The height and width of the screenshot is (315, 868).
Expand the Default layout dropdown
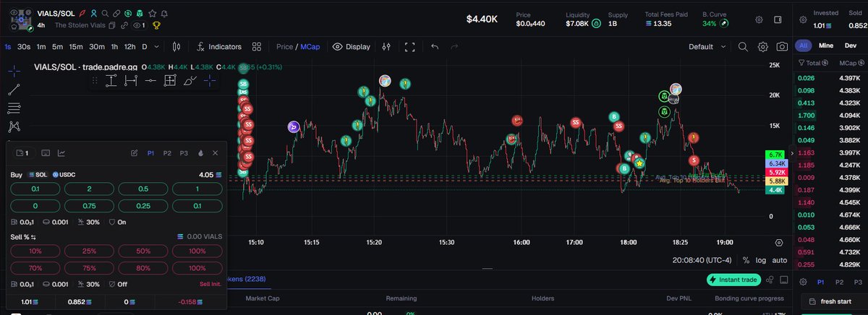pyautogui.click(x=707, y=47)
